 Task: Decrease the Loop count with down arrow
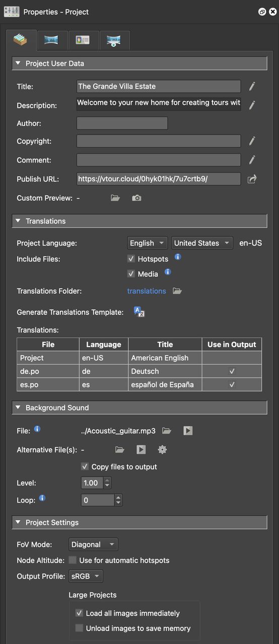(118, 503)
